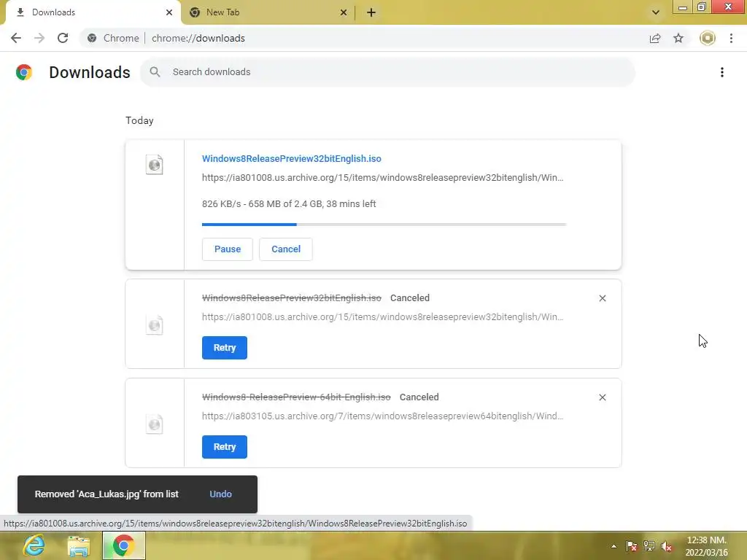
Task: Cancel the in-progress ISO download
Action: point(286,249)
